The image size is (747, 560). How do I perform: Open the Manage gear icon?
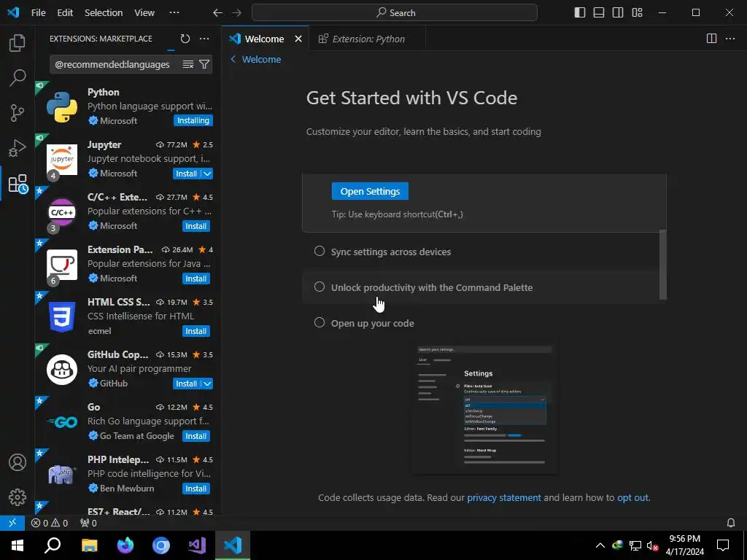18,497
